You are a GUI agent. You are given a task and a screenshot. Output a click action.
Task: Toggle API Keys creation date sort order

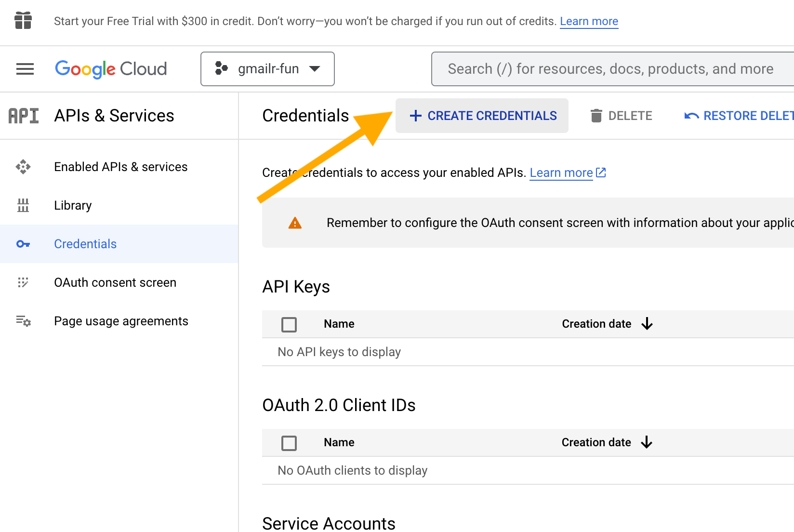pyautogui.click(x=648, y=324)
